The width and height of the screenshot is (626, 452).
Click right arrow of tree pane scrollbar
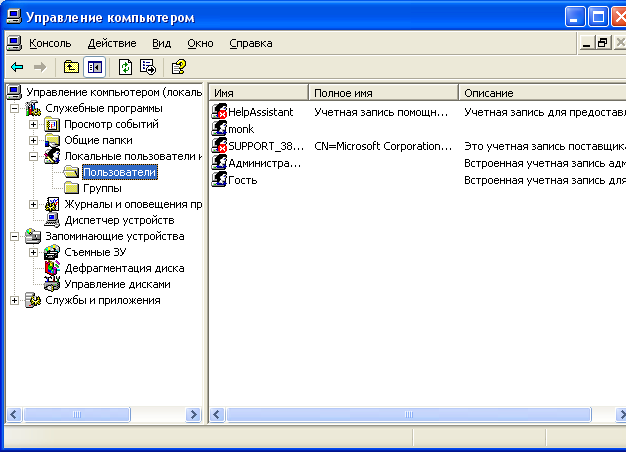point(194,414)
